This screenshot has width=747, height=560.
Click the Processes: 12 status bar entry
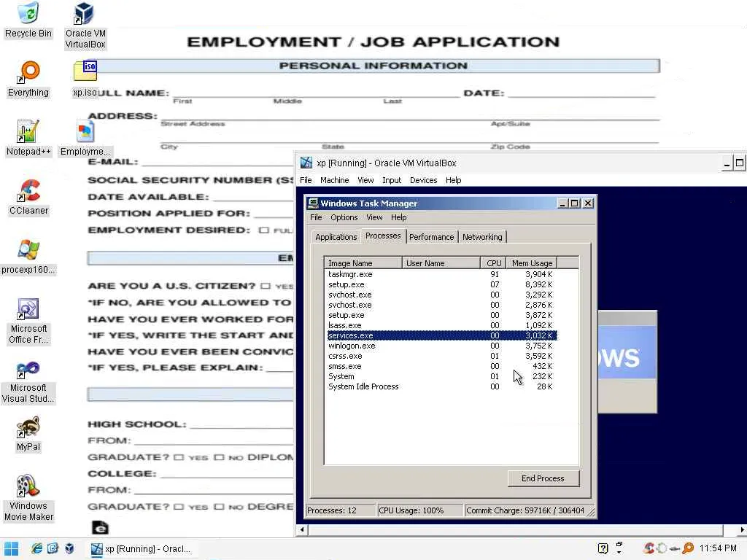pyautogui.click(x=340, y=510)
